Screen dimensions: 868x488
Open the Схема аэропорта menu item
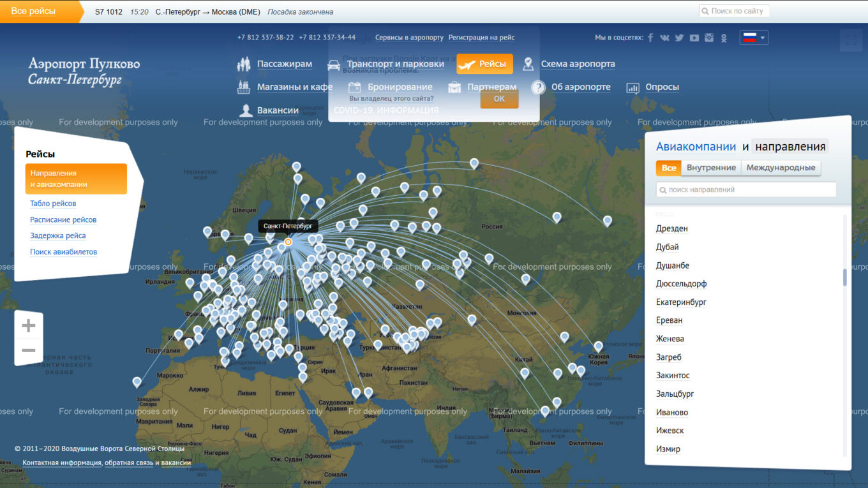pos(578,64)
